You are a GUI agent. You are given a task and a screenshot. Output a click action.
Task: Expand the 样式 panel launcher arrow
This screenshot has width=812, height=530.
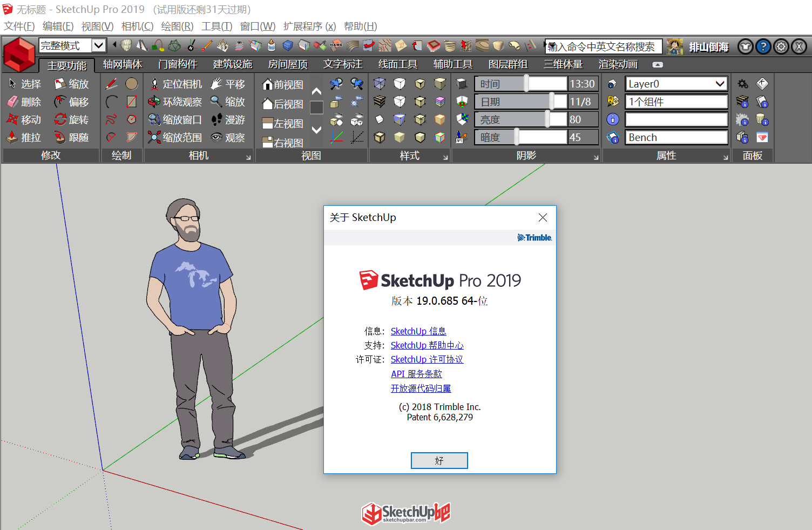[445, 157]
